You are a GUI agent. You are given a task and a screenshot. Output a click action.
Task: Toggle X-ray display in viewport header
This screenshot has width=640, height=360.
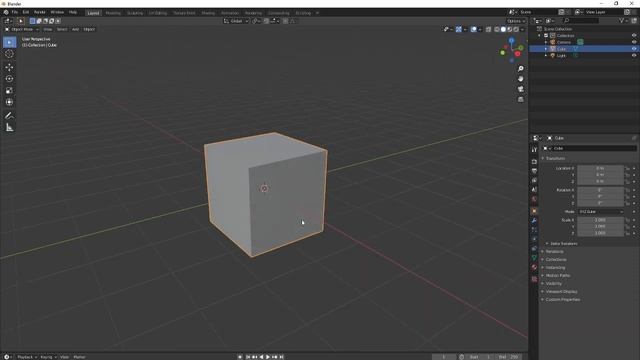488,29
